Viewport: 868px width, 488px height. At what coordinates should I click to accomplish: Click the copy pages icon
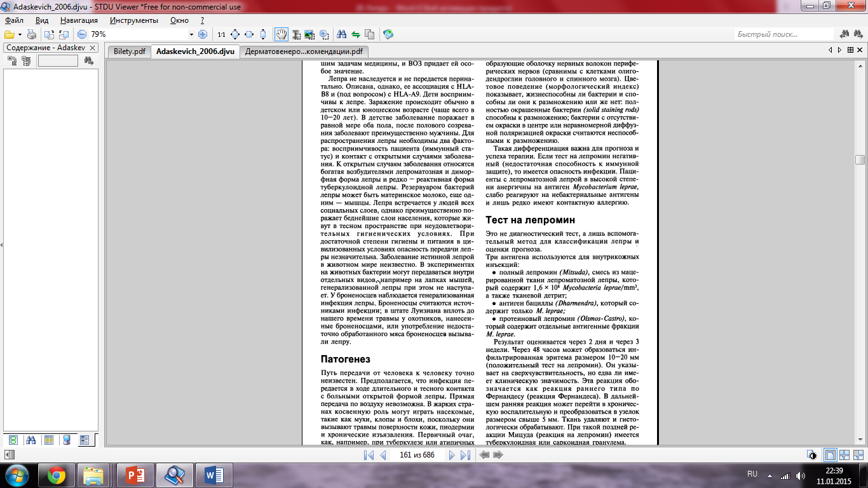[369, 34]
